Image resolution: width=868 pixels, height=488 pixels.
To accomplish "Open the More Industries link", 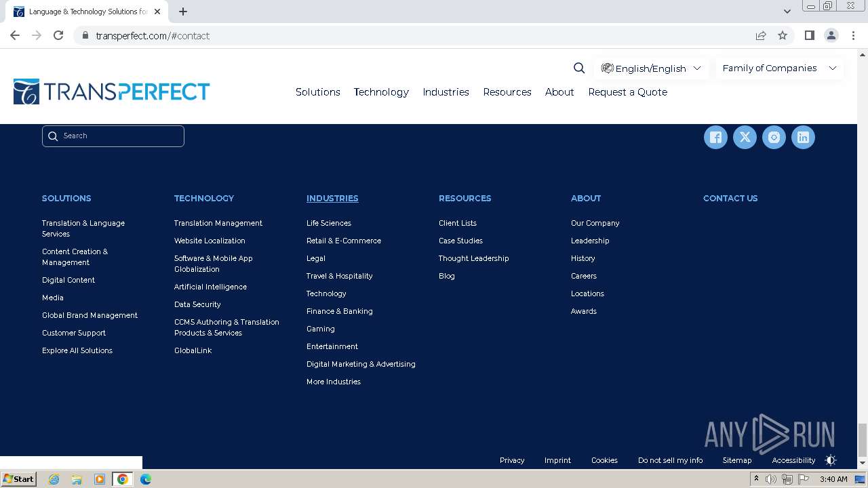I will click(334, 382).
